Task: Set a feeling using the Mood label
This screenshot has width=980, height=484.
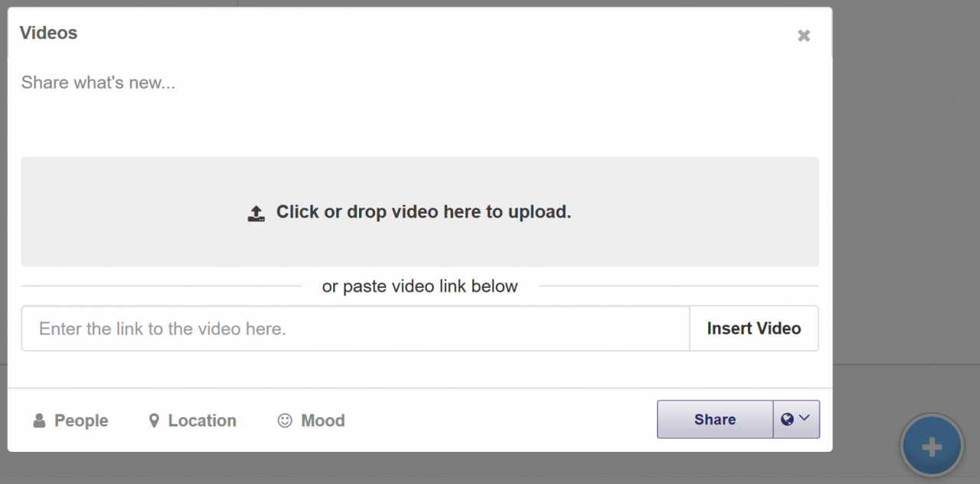Action: tap(323, 420)
